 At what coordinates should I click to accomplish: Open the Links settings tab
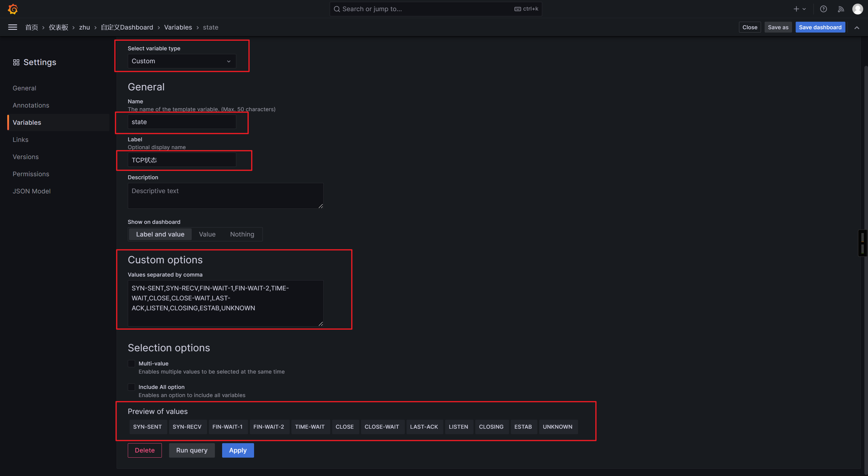(20, 139)
